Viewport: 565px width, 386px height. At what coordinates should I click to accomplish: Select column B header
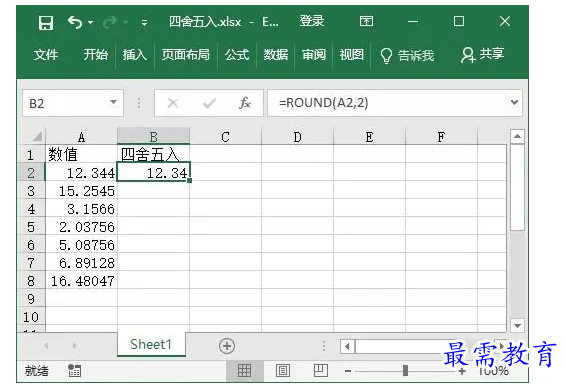[154, 137]
